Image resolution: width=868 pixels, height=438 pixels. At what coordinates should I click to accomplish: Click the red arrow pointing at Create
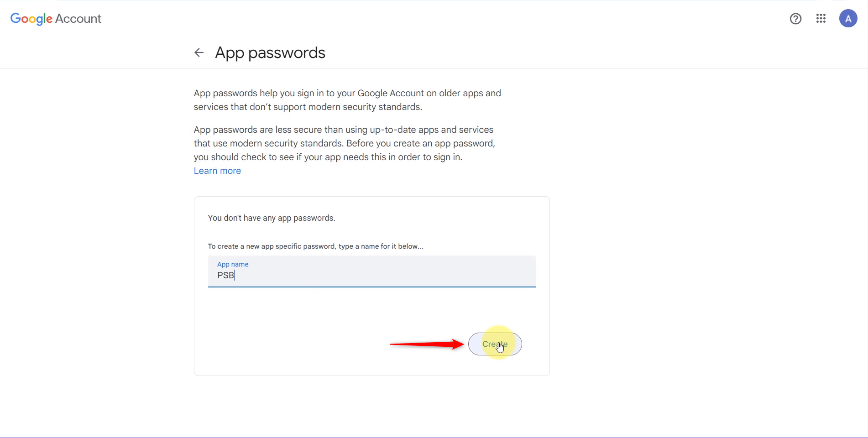click(427, 344)
